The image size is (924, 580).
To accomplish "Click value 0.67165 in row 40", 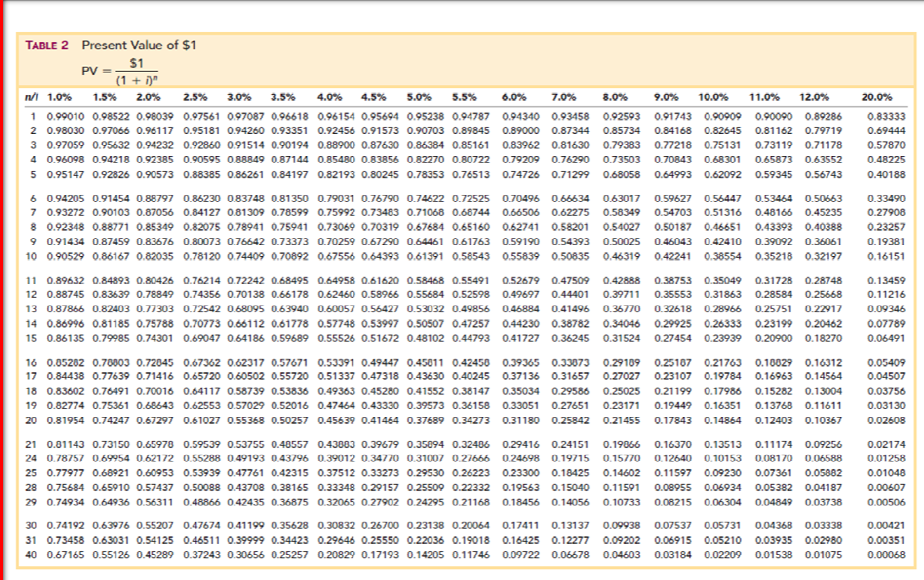I will click(66, 555).
